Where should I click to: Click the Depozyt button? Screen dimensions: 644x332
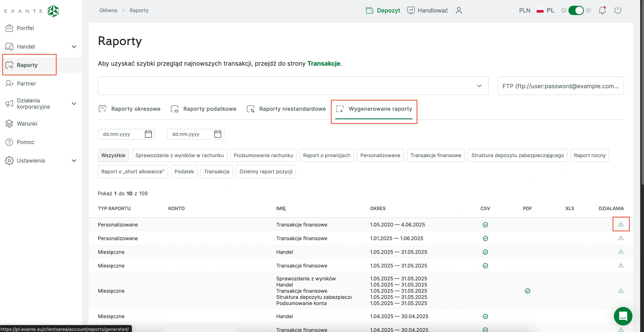coord(383,10)
